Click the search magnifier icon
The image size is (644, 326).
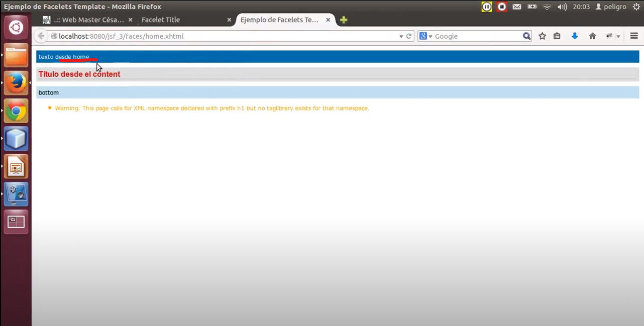(x=526, y=36)
